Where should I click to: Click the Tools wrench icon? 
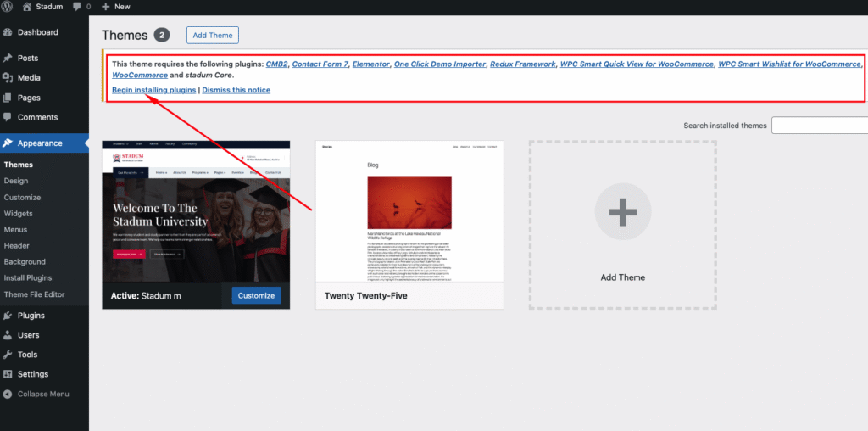(x=8, y=355)
